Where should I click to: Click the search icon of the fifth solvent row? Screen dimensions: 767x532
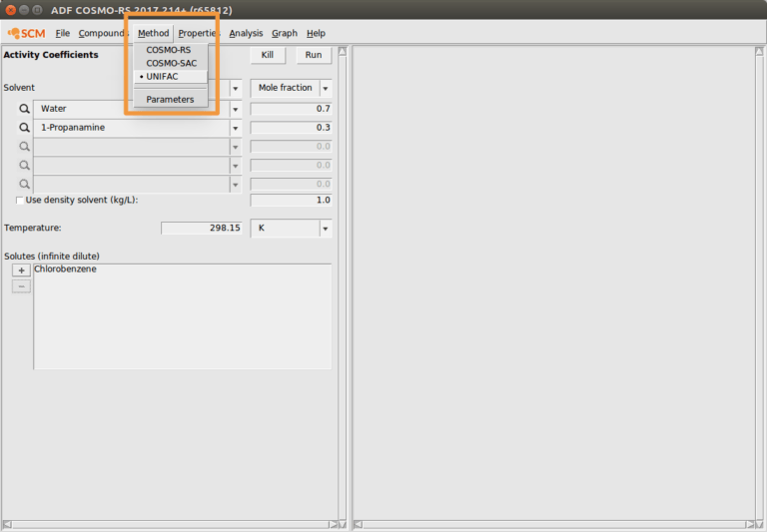pos(24,184)
